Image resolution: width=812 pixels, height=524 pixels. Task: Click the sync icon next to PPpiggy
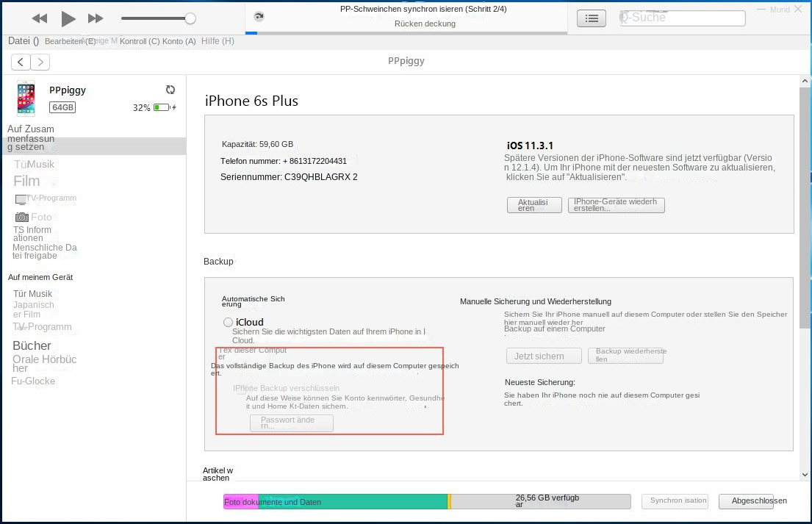(170, 90)
